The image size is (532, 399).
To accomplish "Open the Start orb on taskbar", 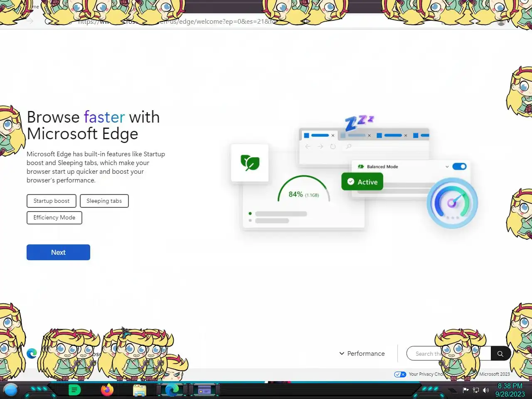I will coord(11,390).
